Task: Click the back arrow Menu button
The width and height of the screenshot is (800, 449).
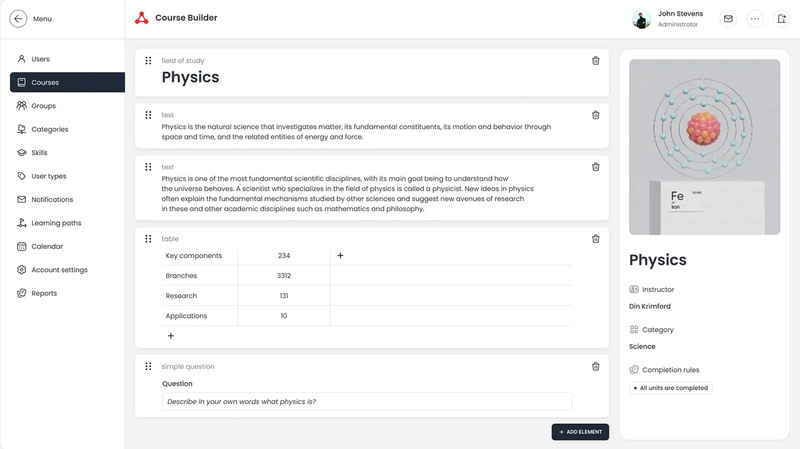Action: [18, 18]
